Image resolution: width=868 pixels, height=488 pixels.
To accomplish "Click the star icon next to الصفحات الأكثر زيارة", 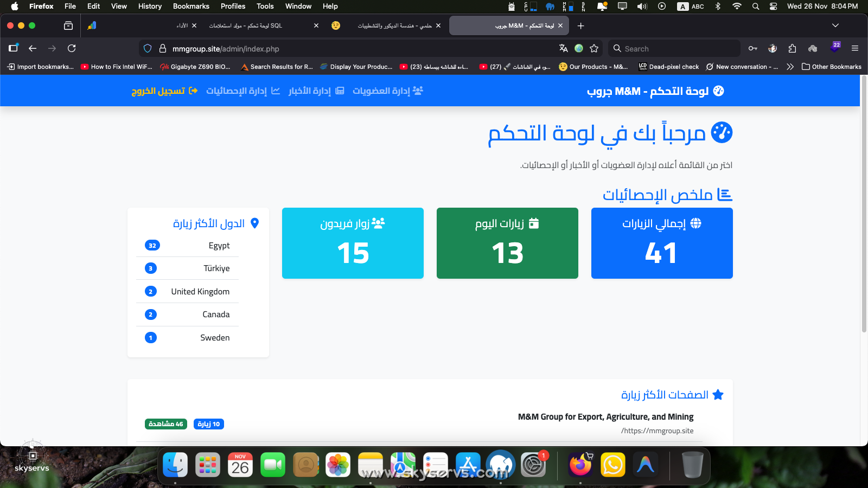I will (718, 395).
